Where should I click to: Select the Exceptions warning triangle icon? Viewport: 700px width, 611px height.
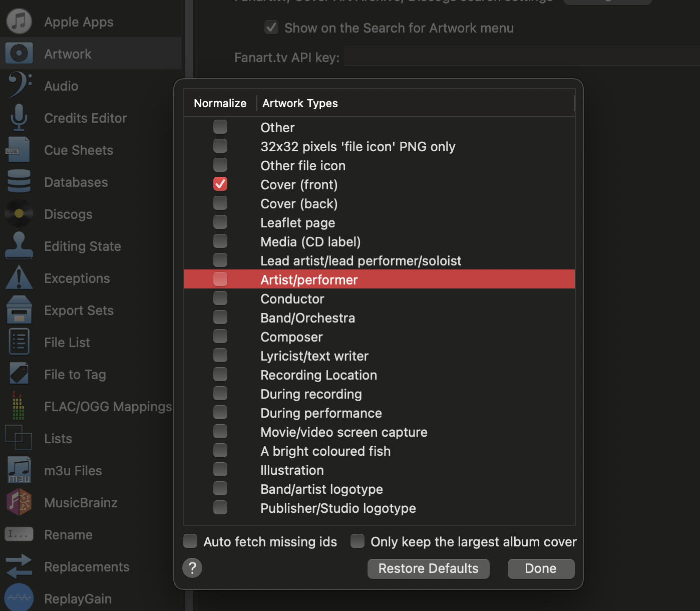coord(19,278)
